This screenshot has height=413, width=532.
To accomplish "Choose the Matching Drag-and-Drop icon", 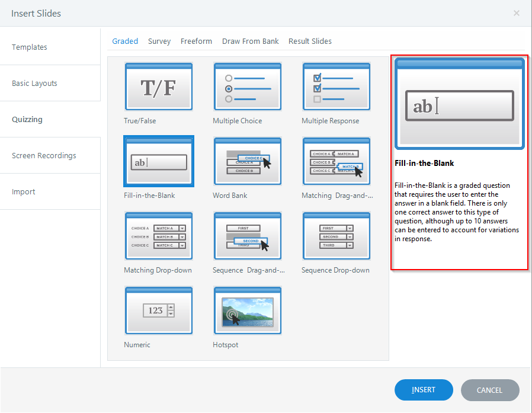I will coord(336,161).
